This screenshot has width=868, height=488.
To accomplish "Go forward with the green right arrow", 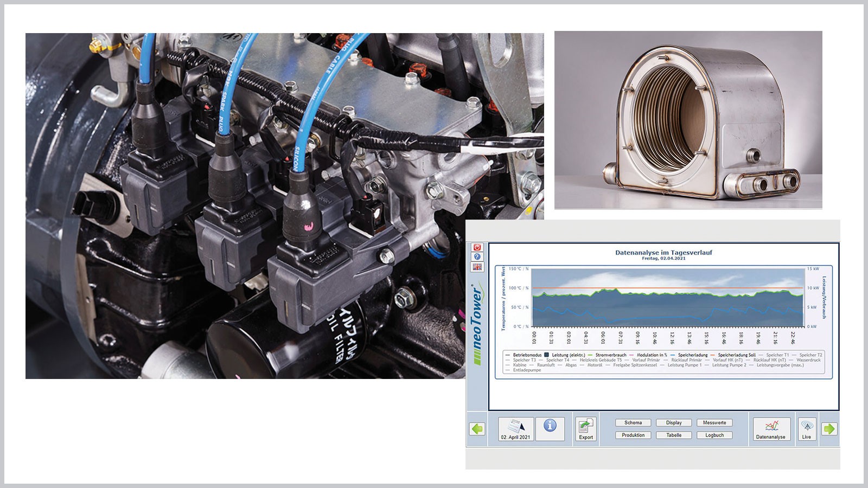I will click(829, 429).
